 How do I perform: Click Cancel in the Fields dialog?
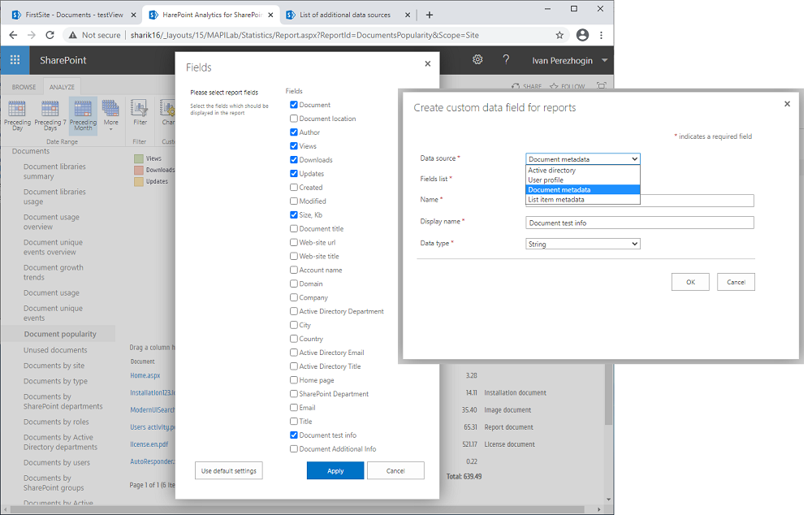395,470
